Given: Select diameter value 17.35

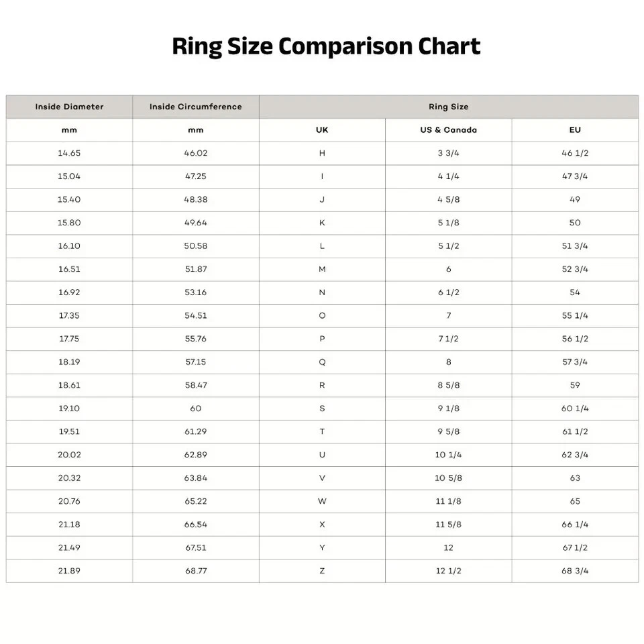Looking at the screenshot, I should tap(69, 315).
